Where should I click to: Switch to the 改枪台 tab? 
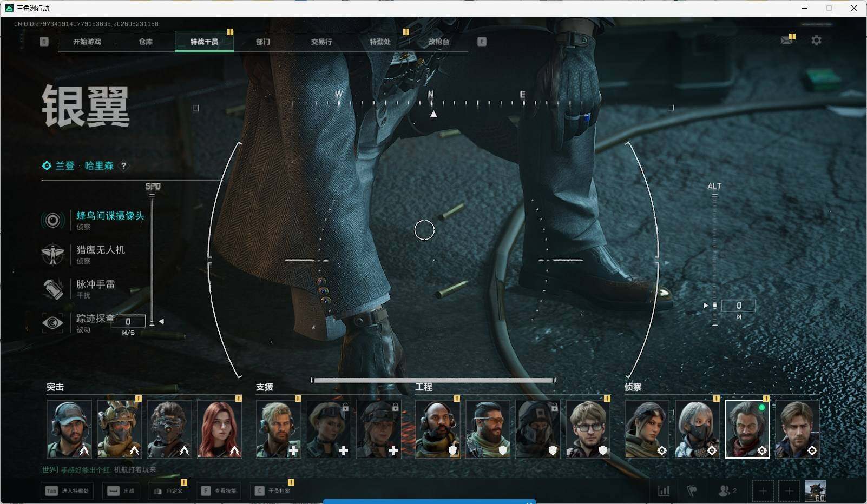438,42
